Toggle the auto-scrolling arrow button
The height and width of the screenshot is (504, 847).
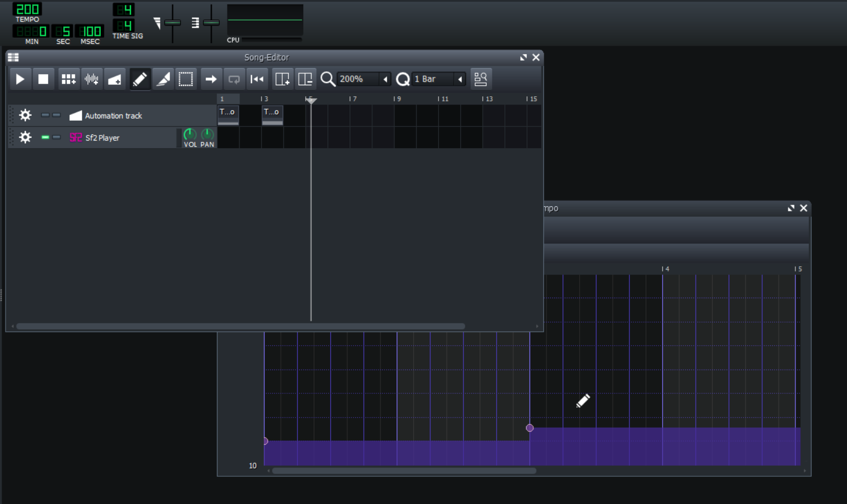[211, 79]
